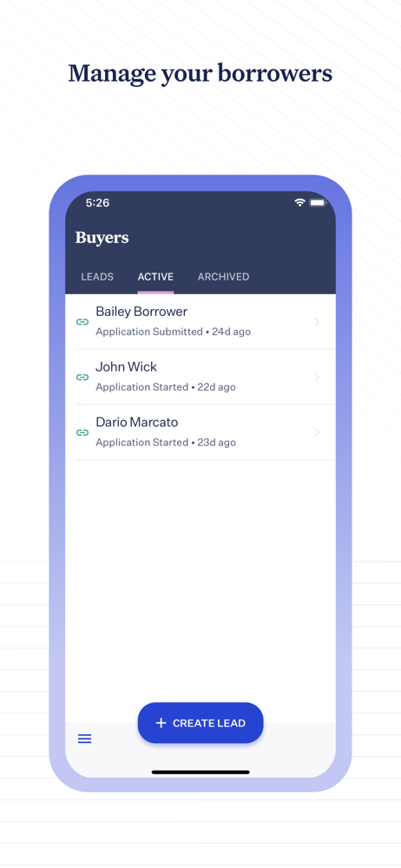Tap the Wi-Fi status icon
The height and width of the screenshot is (868, 401).
(x=299, y=202)
